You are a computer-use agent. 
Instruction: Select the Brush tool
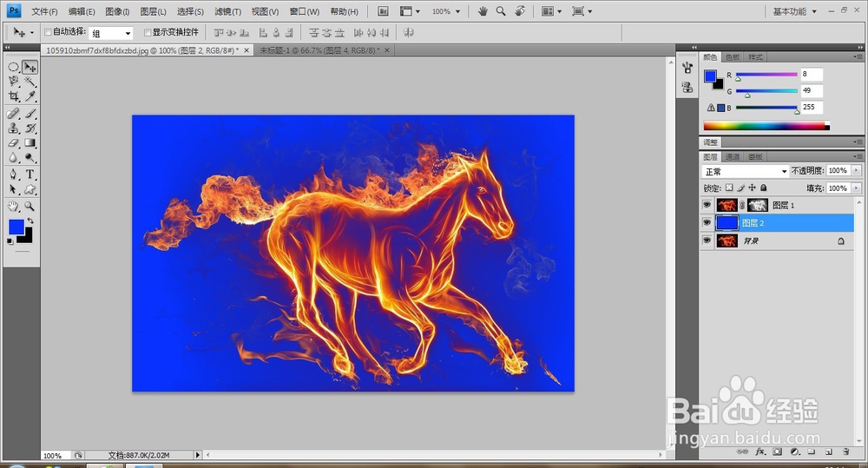pyautogui.click(x=30, y=114)
